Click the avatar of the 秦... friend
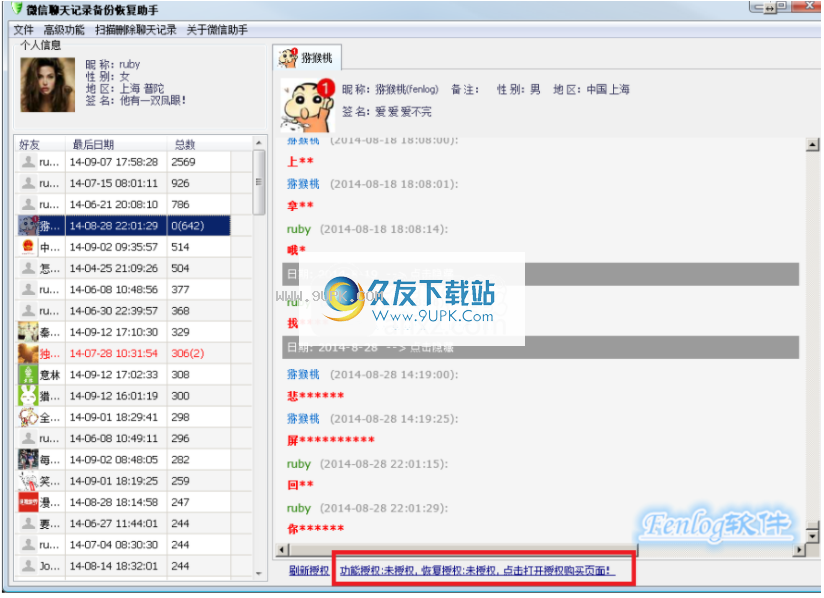The width and height of the screenshot is (824, 598). tap(28, 332)
